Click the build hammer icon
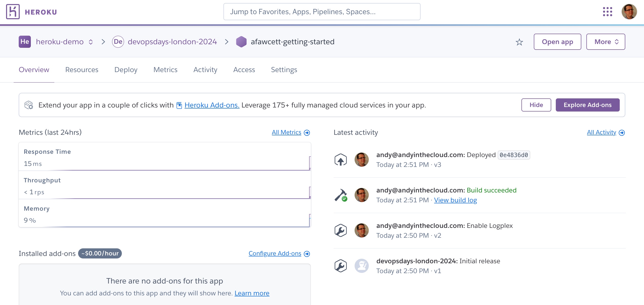 pos(341,195)
